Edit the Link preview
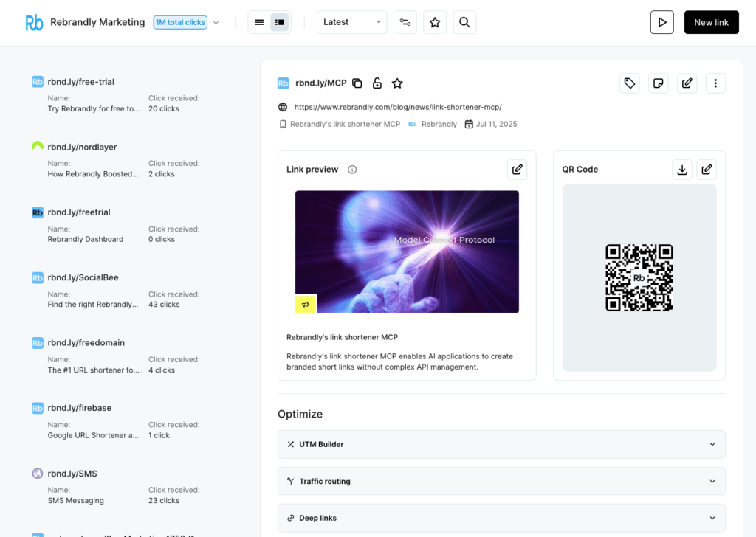 [x=518, y=170]
